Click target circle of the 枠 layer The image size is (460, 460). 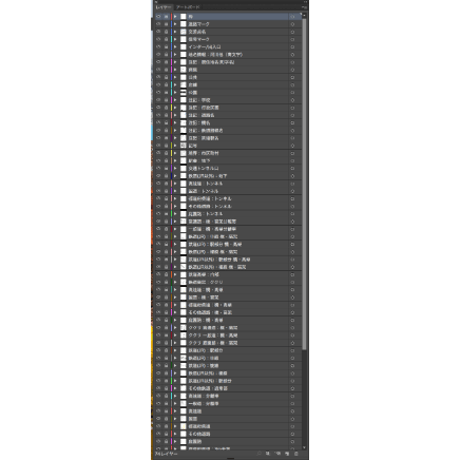[x=292, y=16]
